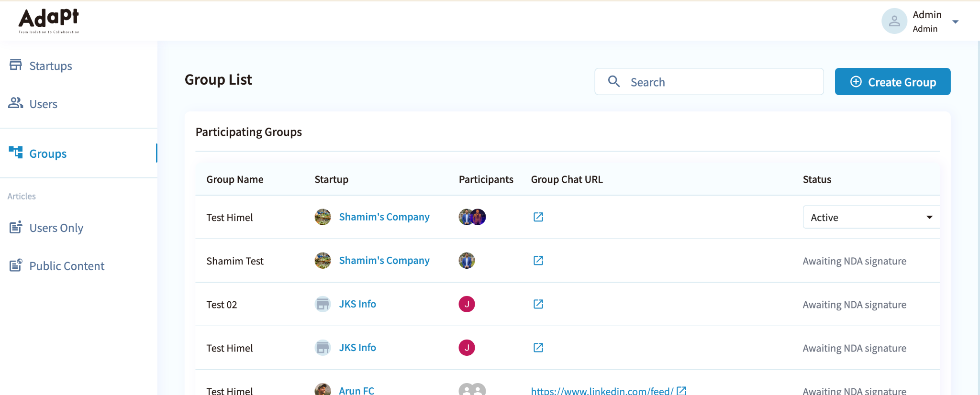The height and width of the screenshot is (395, 980).
Task: Open group chat link icon for Shamim Test
Action: [538, 261]
